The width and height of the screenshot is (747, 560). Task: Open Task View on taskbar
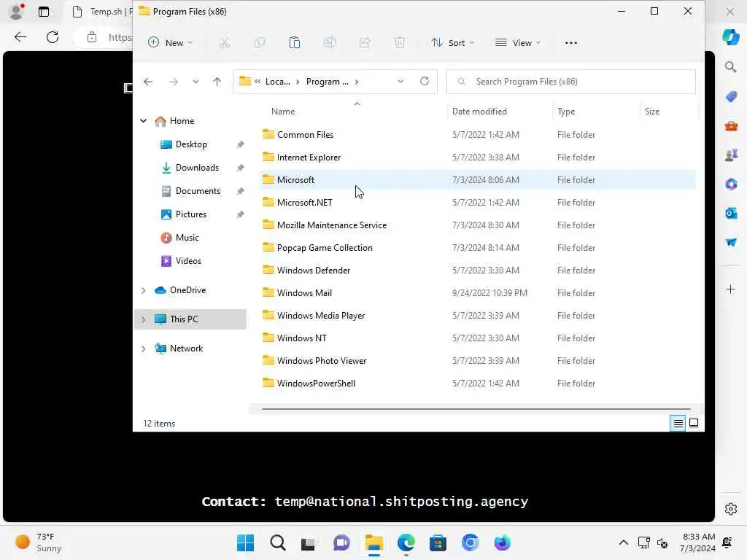(309, 542)
